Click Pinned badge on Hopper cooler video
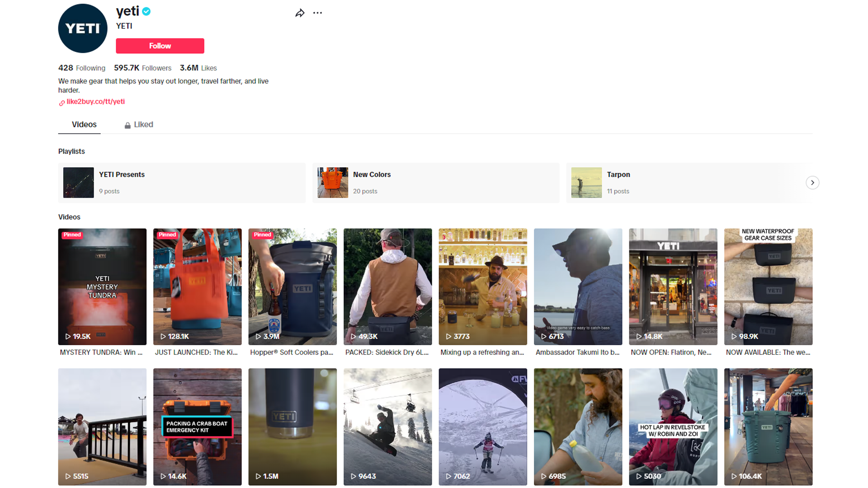Screen dimensions: 868x488 click(x=263, y=235)
